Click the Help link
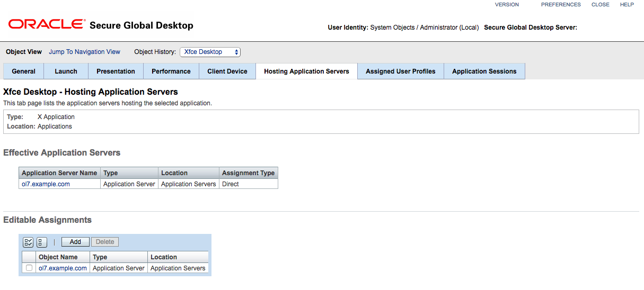 pyautogui.click(x=627, y=5)
